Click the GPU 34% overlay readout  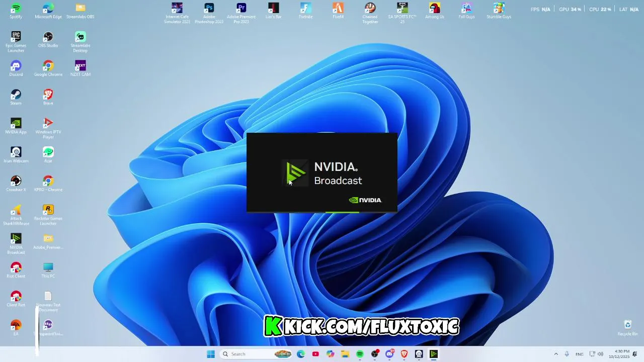(x=570, y=9)
